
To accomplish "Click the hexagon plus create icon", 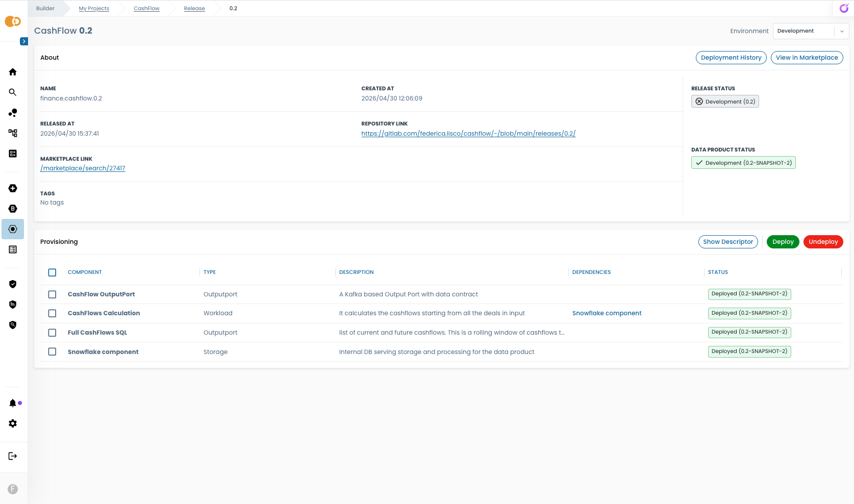I will point(13,188).
